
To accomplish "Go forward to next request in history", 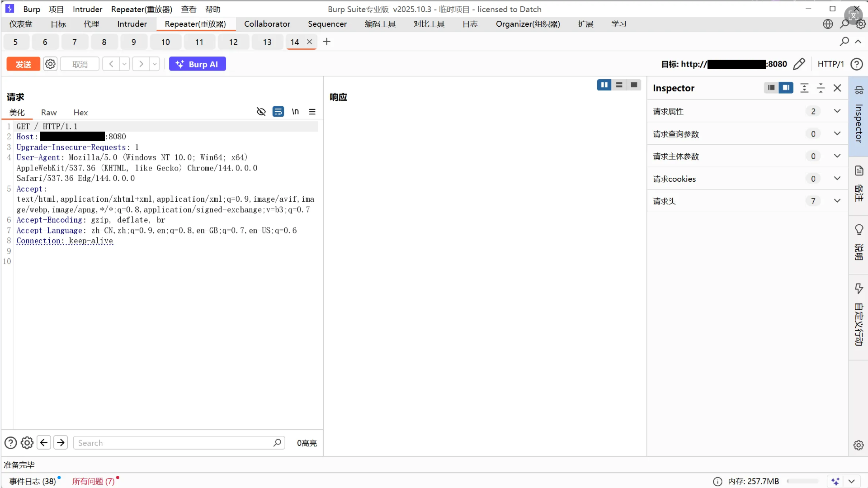I will click(141, 64).
